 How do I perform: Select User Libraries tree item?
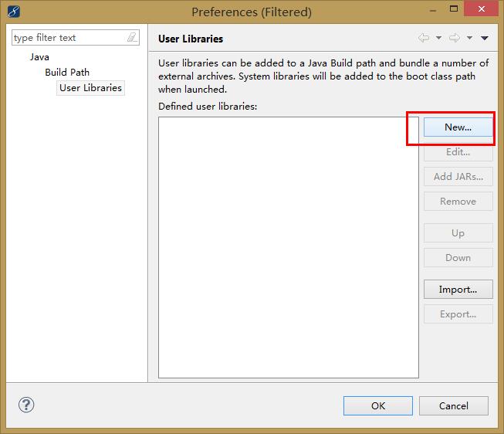click(x=90, y=87)
